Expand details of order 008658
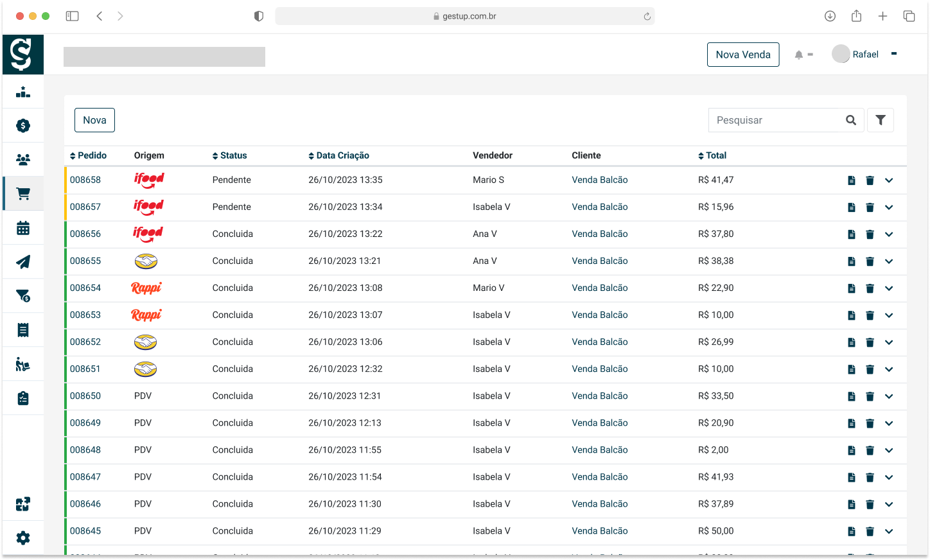Image resolution: width=930 pixels, height=560 pixels. [889, 180]
